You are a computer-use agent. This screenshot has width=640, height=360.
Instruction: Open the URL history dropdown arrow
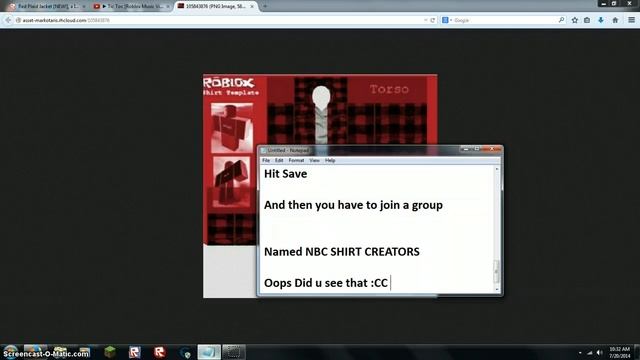426,20
